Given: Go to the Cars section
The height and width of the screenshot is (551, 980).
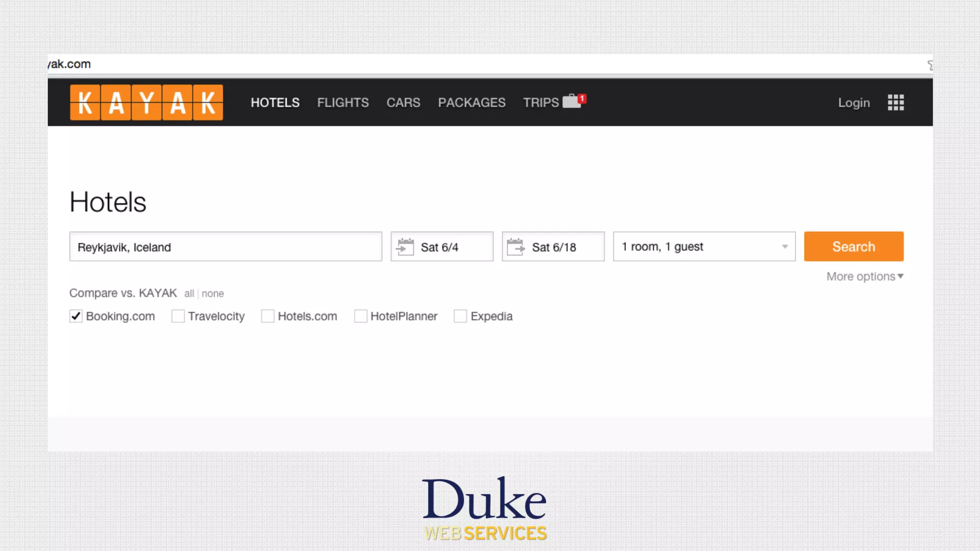Looking at the screenshot, I should [403, 102].
